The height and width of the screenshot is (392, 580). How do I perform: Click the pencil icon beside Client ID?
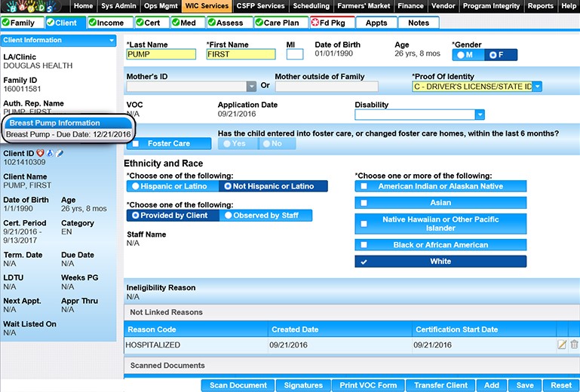tap(60, 153)
